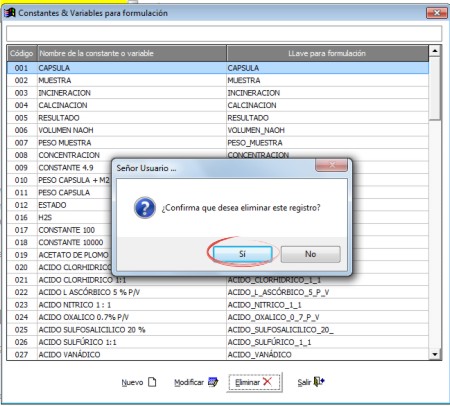Click the application icon in title bar

pos(10,13)
